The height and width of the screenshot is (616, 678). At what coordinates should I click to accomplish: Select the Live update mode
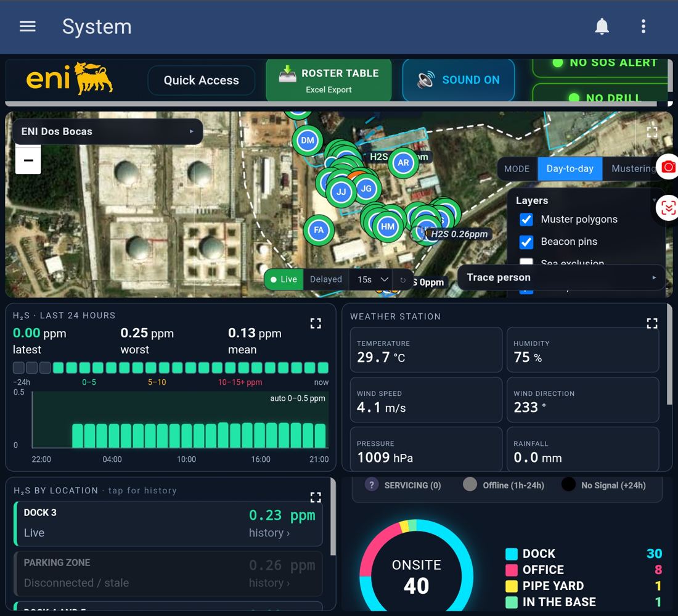284,279
